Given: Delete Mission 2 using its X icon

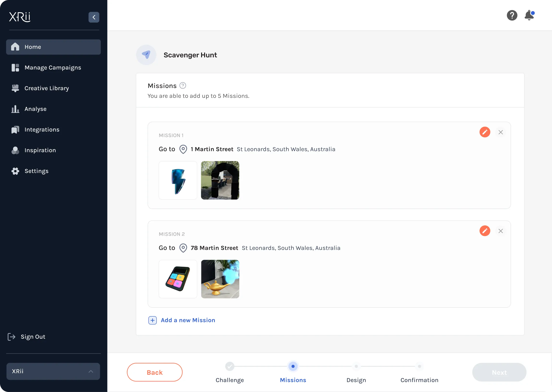Looking at the screenshot, I should (x=500, y=231).
